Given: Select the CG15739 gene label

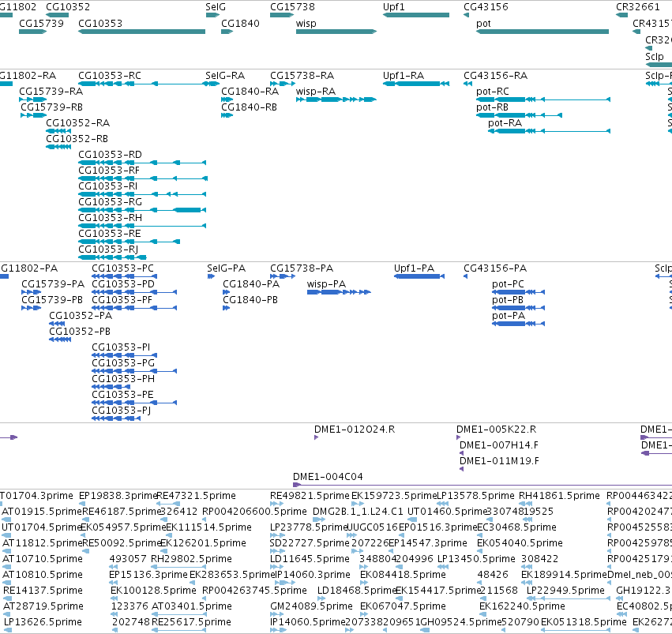Looking at the screenshot, I should click(x=41, y=23).
